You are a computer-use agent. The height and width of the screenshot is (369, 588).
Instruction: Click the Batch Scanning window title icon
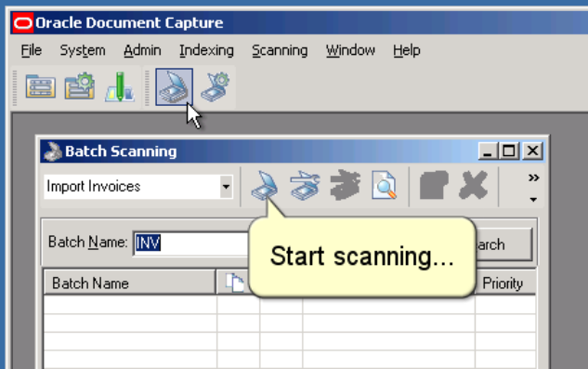coord(53,152)
